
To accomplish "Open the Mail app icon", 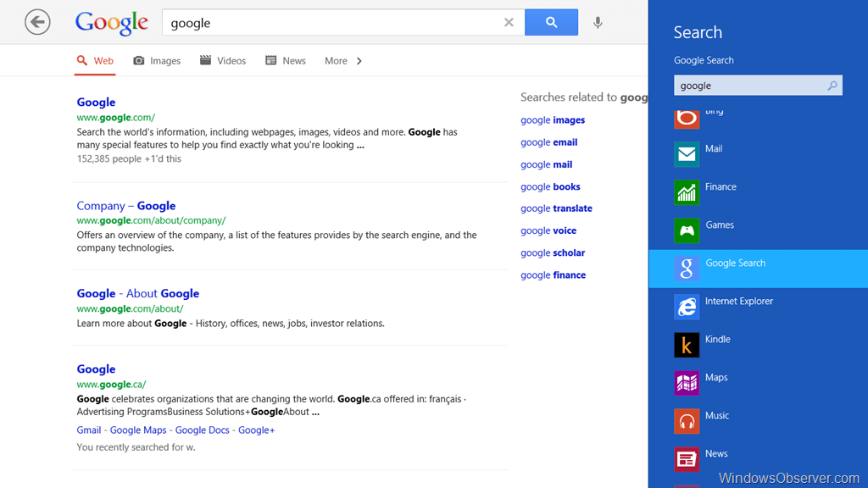I will tap(687, 154).
